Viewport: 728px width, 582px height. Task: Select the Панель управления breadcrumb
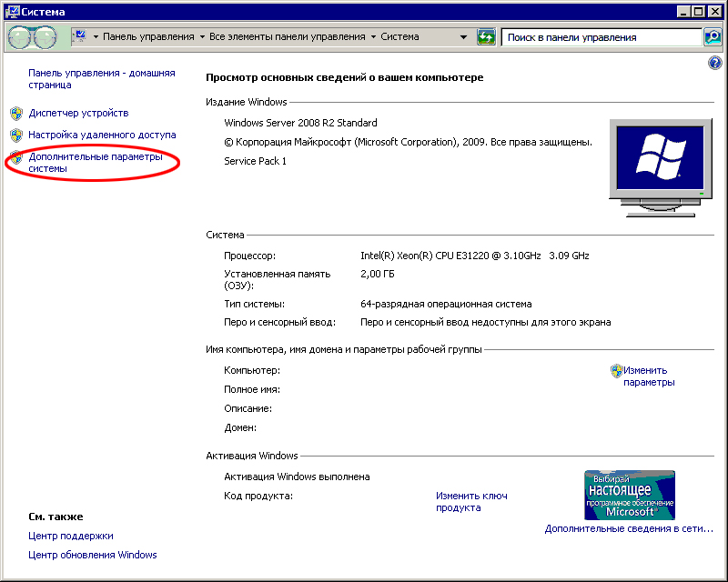tap(148, 36)
